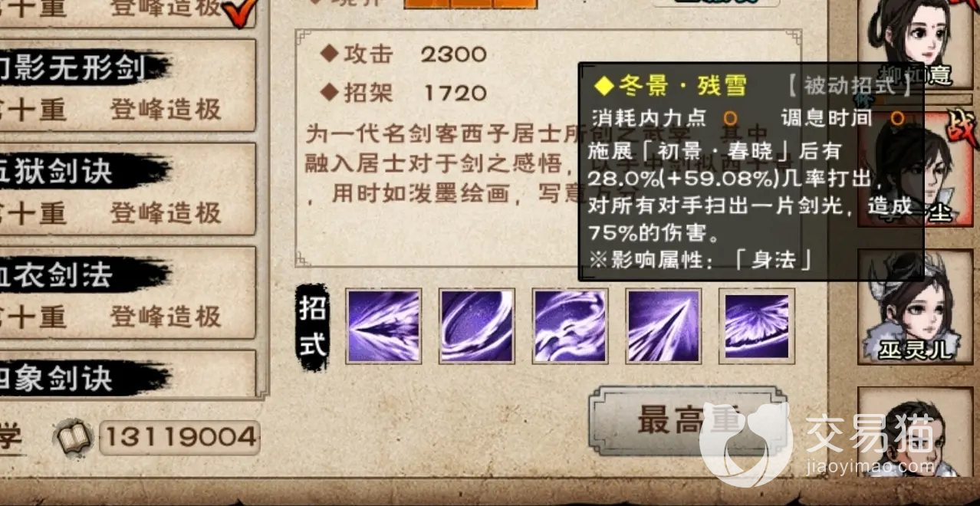Viewport: 980px width, 506px height.
Task: Choose the 血衣剑法 skill entry
Action: tap(127, 293)
